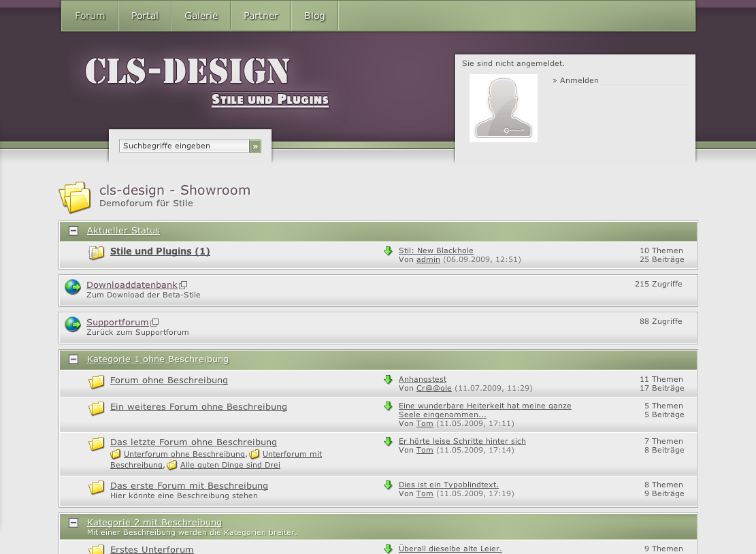Click the large showroom folders icon
Image resolution: width=756 pixels, height=554 pixels.
(75, 197)
